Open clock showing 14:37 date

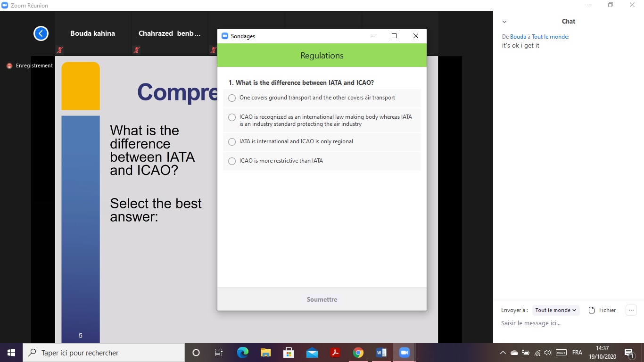603,353
